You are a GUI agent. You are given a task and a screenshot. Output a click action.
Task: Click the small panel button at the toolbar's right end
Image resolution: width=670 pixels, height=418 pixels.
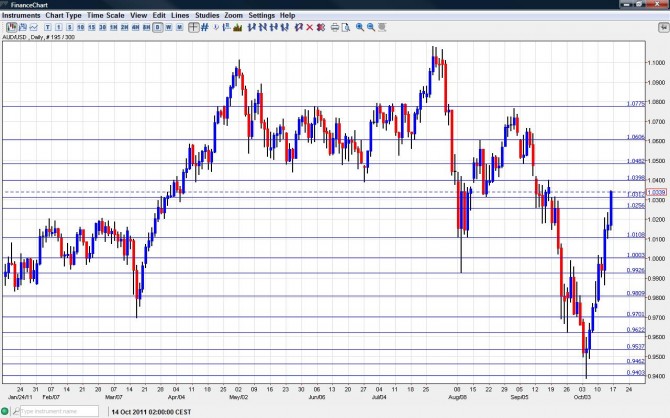(x=664, y=27)
